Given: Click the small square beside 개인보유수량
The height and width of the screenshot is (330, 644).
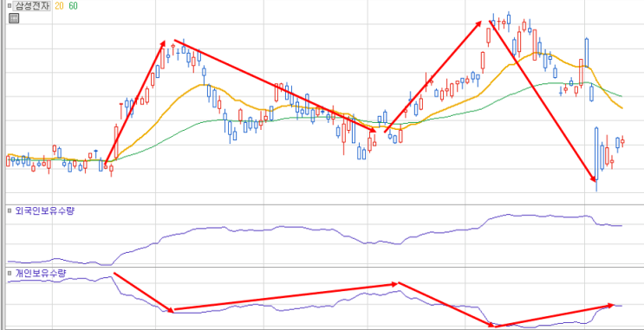Looking at the screenshot, I should [10, 274].
